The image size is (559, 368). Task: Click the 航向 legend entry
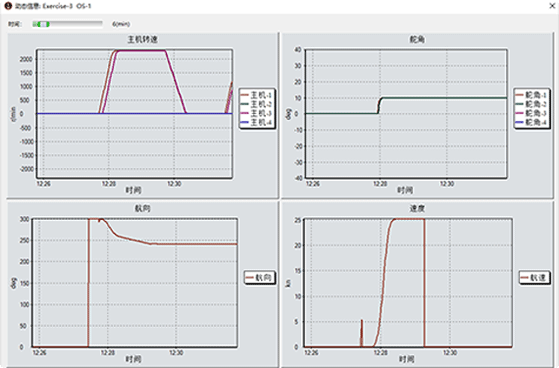click(260, 277)
